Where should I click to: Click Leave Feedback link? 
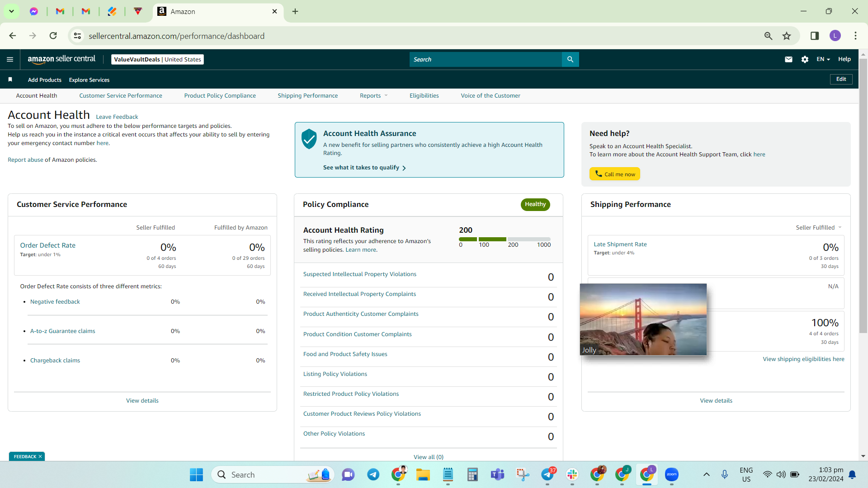(117, 117)
